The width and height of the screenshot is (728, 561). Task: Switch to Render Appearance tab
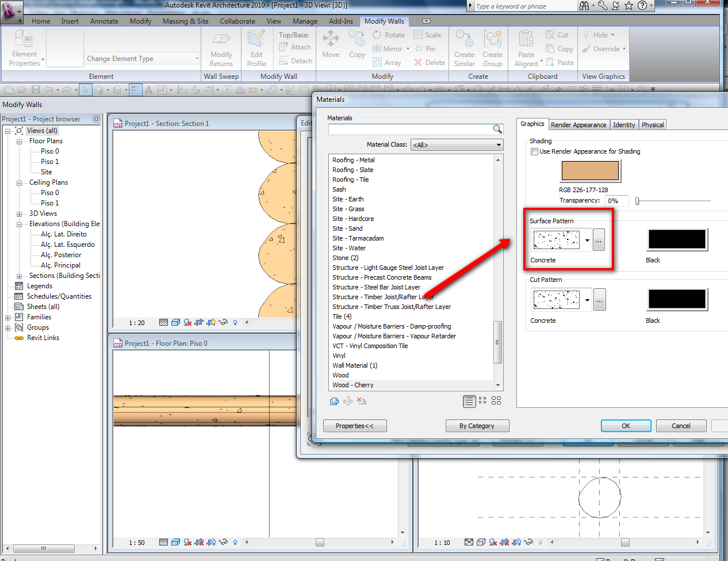[578, 125]
